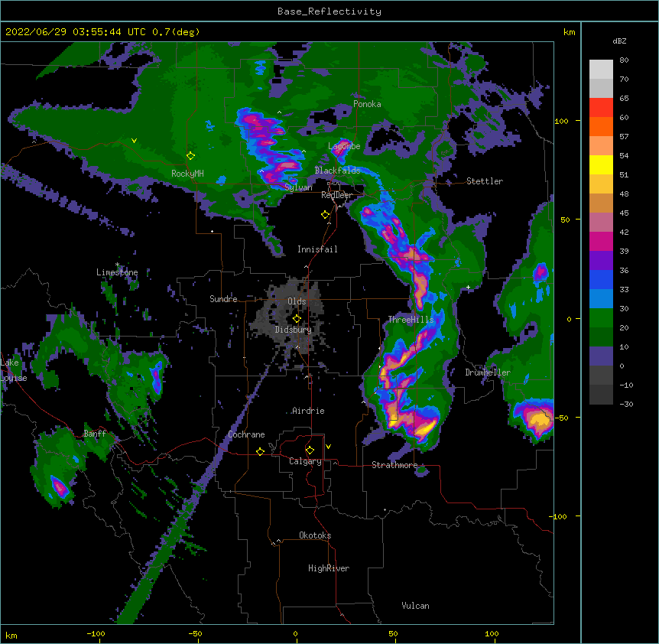Click the Base_Reflectivity title text
659x644 pixels.
[329, 11]
